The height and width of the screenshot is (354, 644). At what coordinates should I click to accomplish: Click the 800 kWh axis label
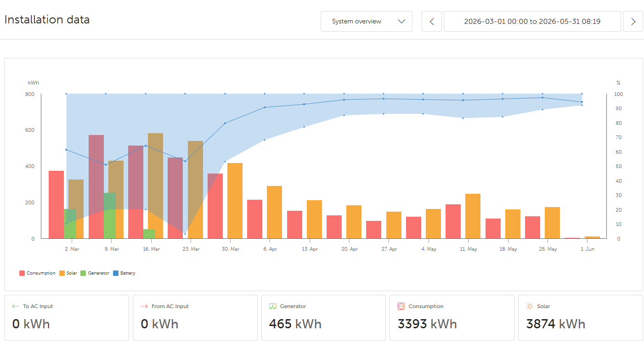click(x=29, y=94)
